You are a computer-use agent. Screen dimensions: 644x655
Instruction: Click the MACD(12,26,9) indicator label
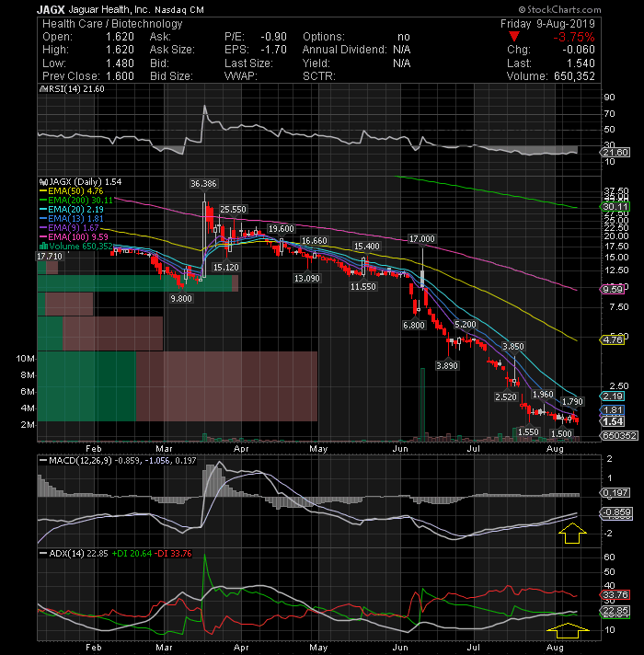(x=75, y=460)
